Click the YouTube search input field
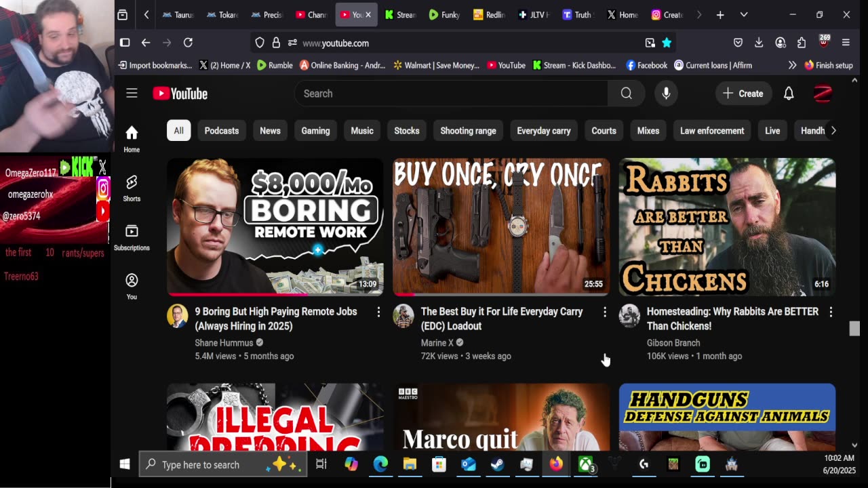Screen dimensions: 868x488 tap(452, 94)
